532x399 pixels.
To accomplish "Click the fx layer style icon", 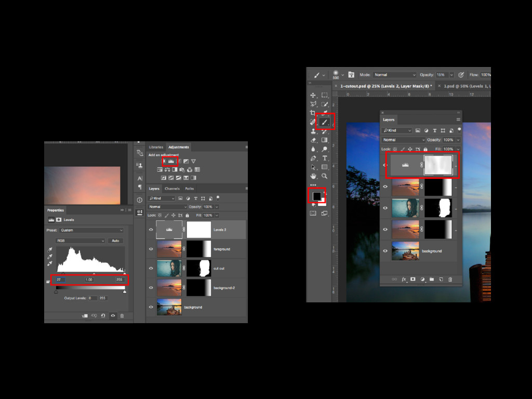I will tap(404, 279).
